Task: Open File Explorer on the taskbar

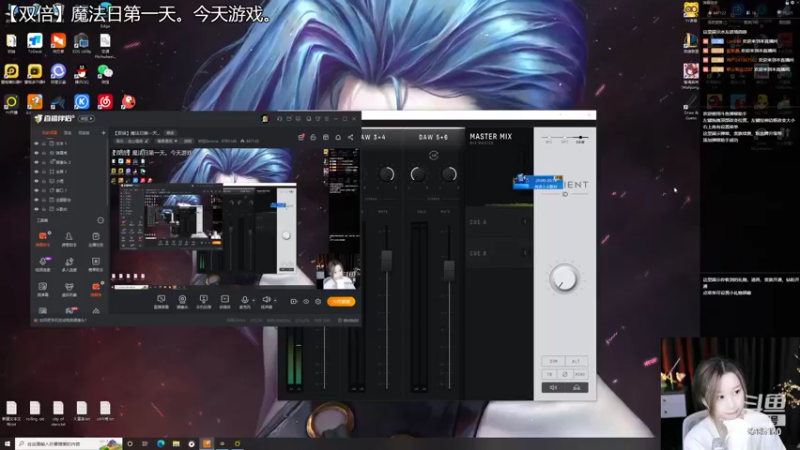Action: click(176, 444)
